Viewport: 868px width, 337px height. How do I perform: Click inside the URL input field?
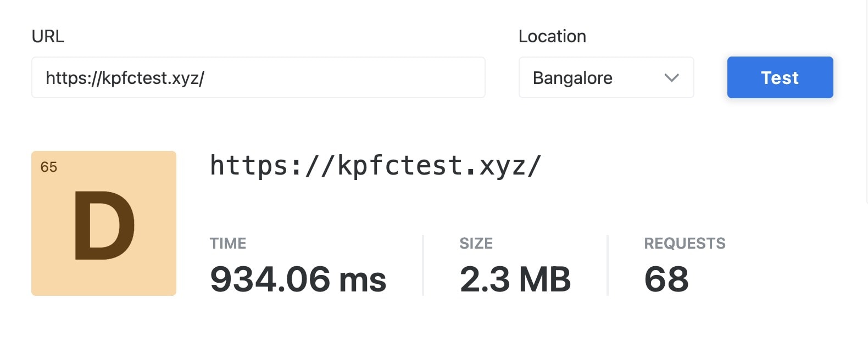pos(257,77)
